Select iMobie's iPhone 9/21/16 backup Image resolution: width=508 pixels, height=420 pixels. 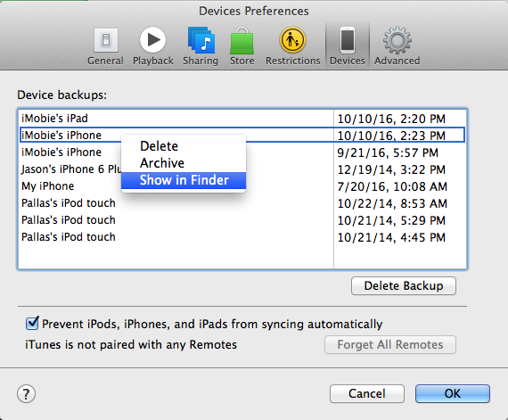point(242,152)
